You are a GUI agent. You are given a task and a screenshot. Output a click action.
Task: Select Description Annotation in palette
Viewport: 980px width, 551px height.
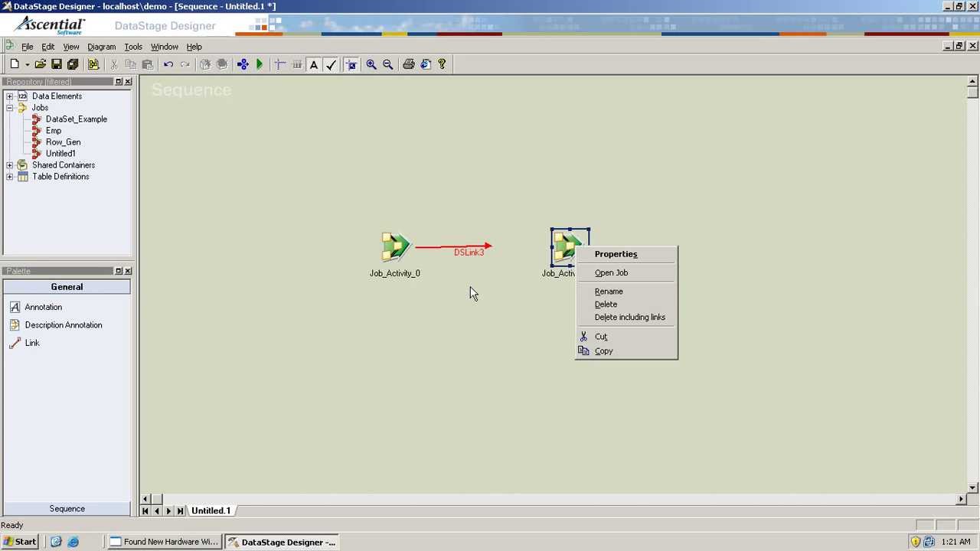(64, 325)
